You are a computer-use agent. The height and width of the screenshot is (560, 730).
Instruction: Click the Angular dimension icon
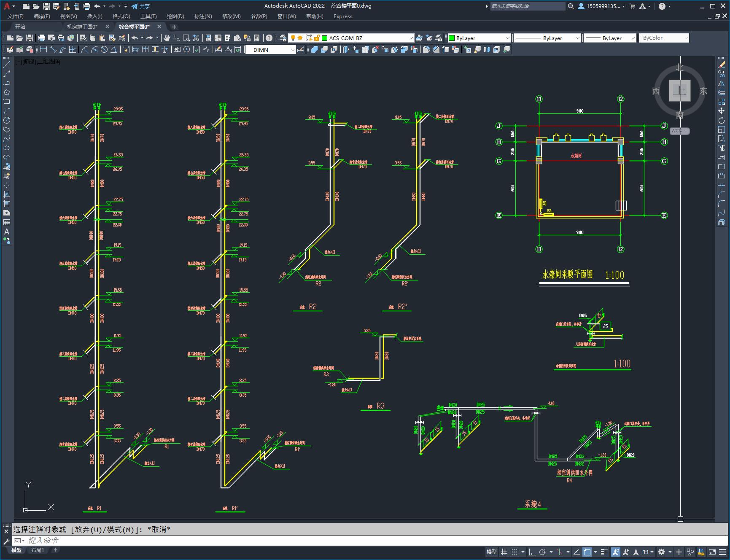pyautogui.click(x=114, y=50)
